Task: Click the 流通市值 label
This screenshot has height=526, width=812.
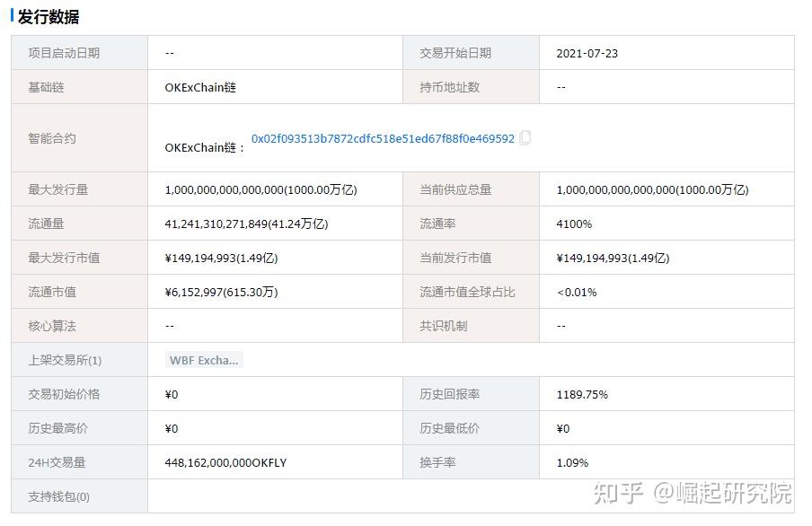Action: coord(52,292)
